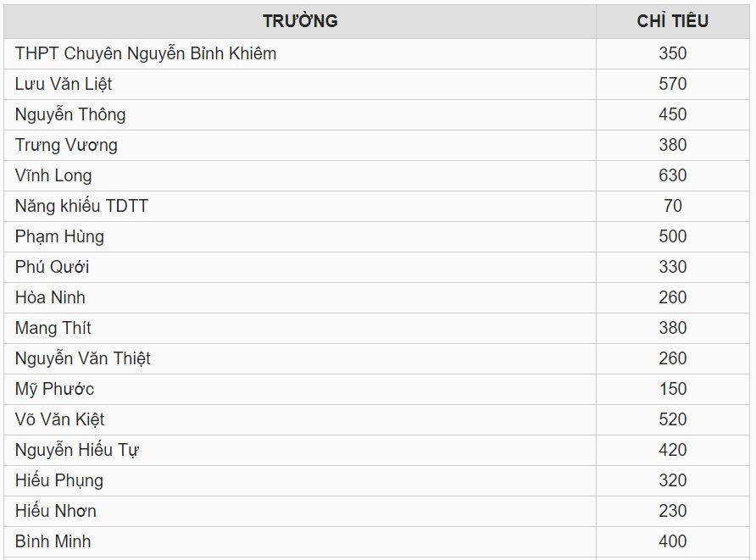Click the Năng khiếu TDTT entry

pos(81,206)
